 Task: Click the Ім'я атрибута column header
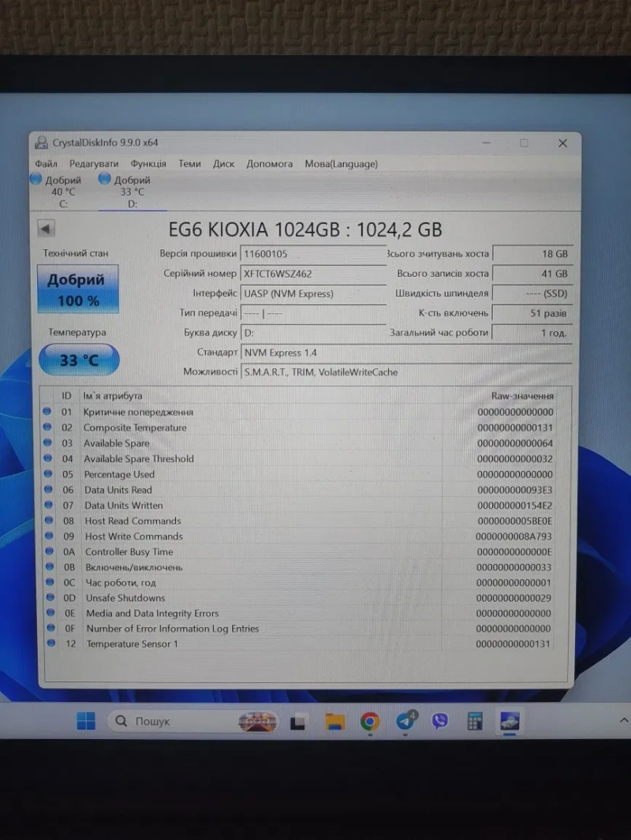pos(113,396)
